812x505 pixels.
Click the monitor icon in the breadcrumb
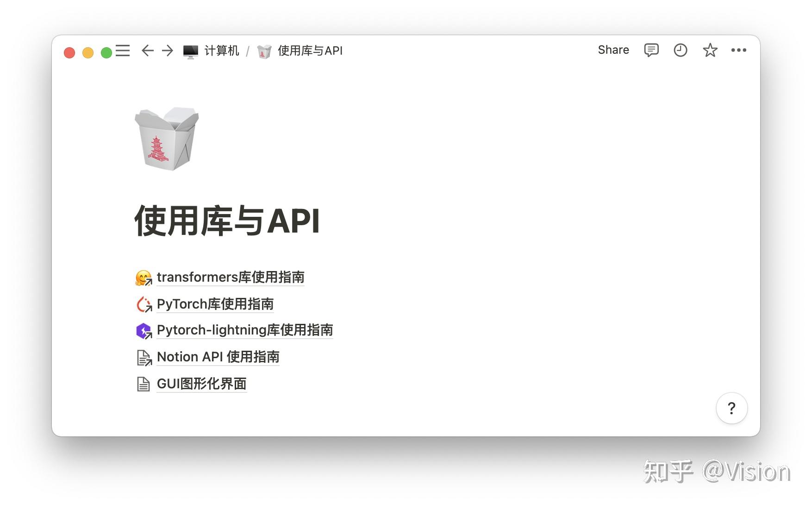pos(190,51)
